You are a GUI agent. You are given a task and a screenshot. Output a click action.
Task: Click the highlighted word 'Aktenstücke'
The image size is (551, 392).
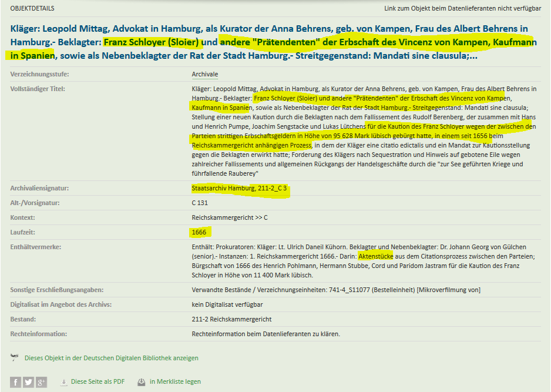click(x=375, y=257)
